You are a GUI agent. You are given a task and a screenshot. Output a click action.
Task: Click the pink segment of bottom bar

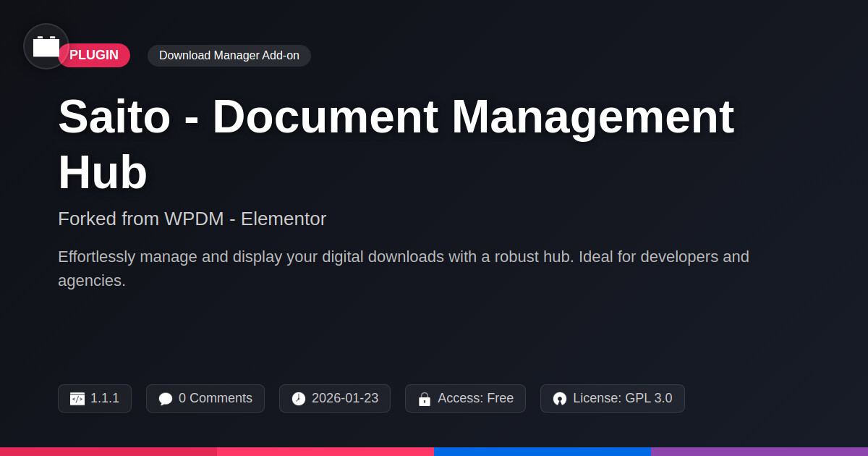pos(325,452)
